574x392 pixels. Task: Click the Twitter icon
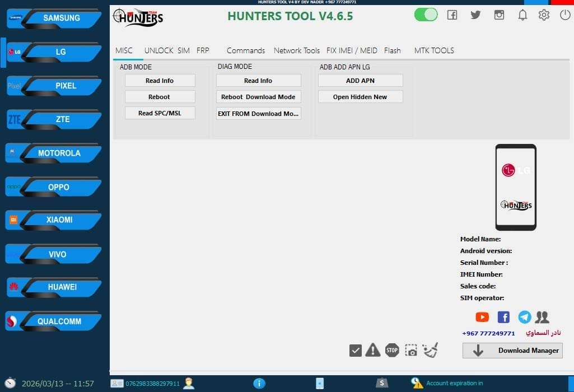coord(475,15)
